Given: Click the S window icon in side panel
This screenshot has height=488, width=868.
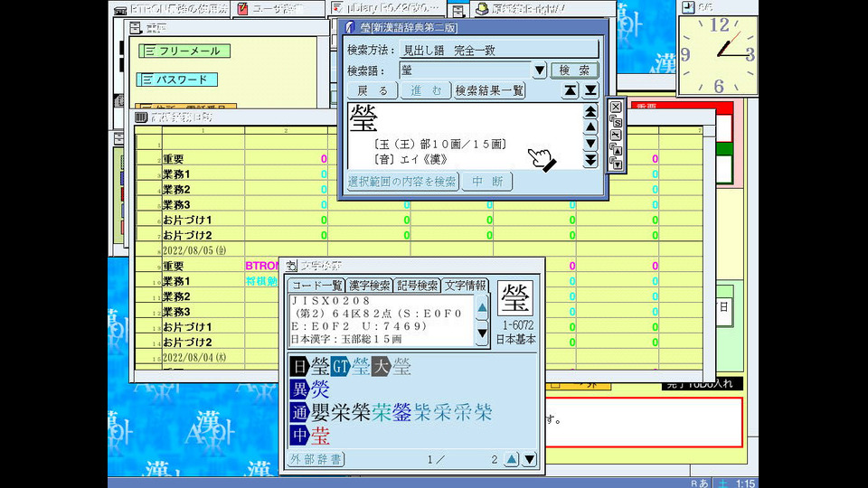Looking at the screenshot, I should pos(616,121).
